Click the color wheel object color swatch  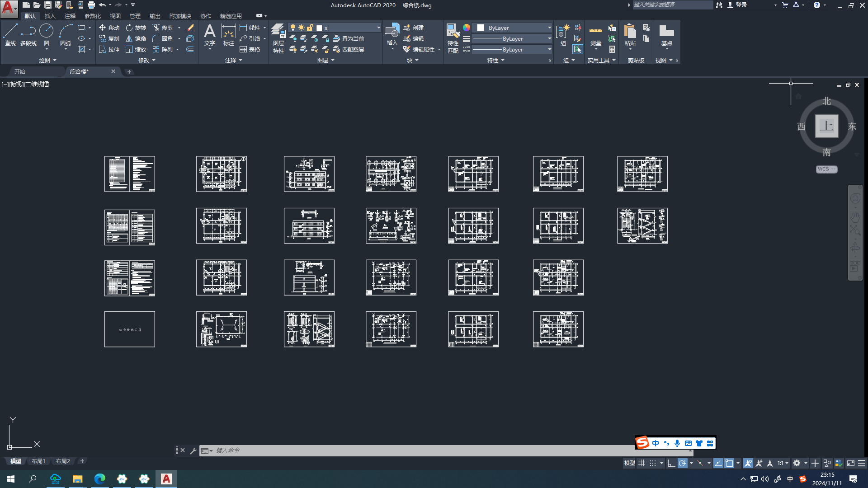point(466,28)
